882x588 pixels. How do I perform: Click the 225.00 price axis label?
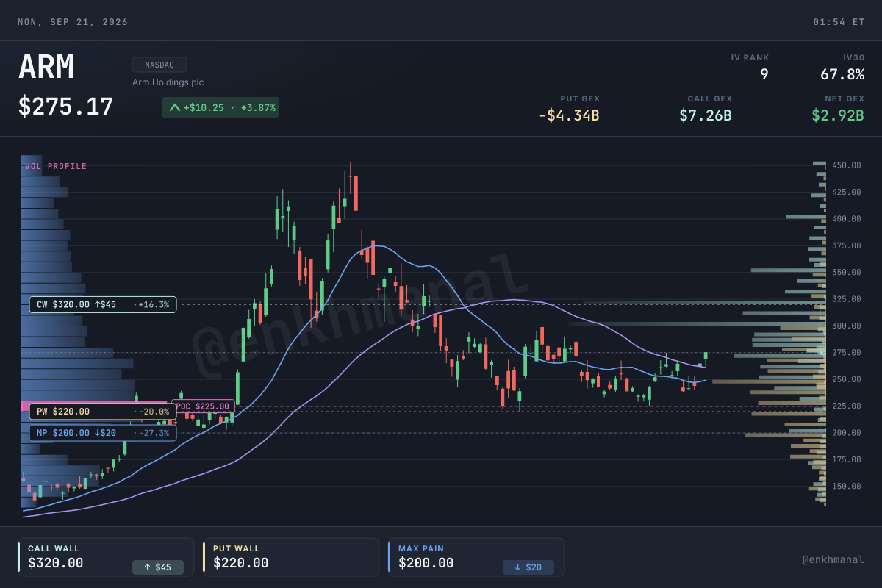click(x=846, y=406)
